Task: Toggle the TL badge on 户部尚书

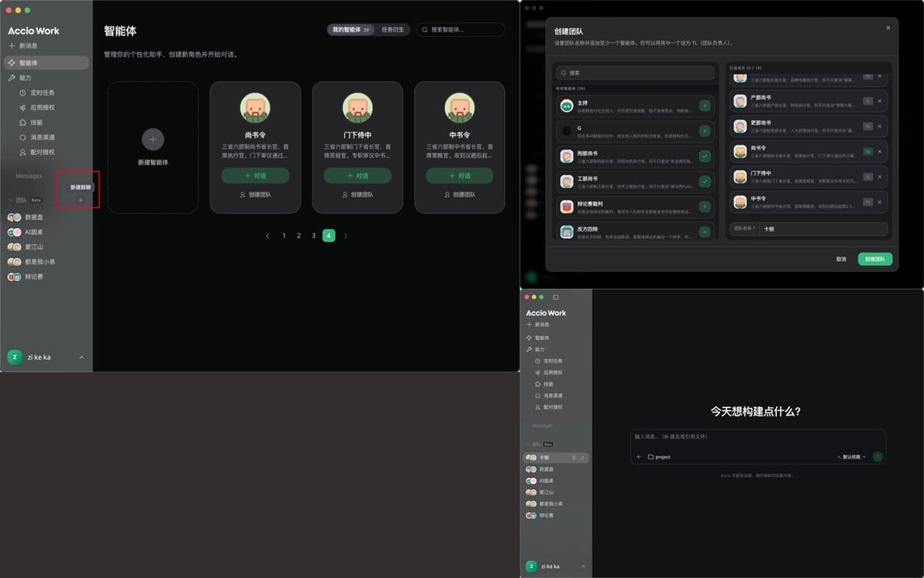Action: 868,101
